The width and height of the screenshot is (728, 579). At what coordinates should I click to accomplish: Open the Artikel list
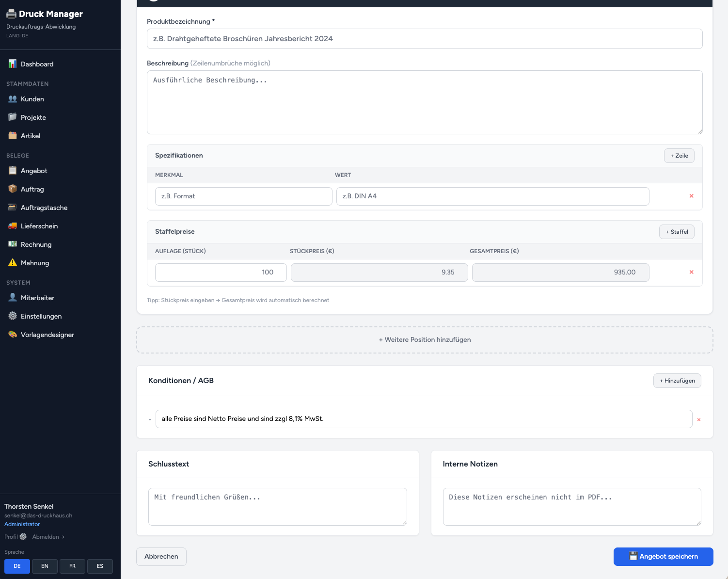coord(31,136)
